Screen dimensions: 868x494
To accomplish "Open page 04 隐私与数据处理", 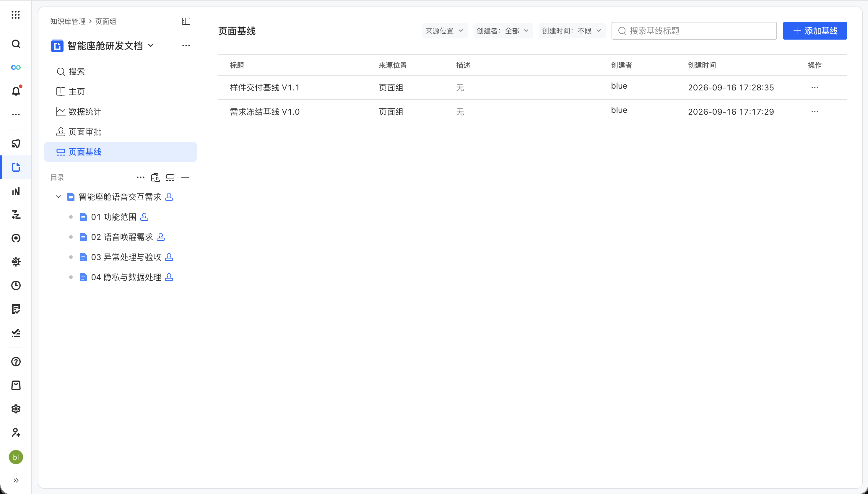I will (x=126, y=277).
